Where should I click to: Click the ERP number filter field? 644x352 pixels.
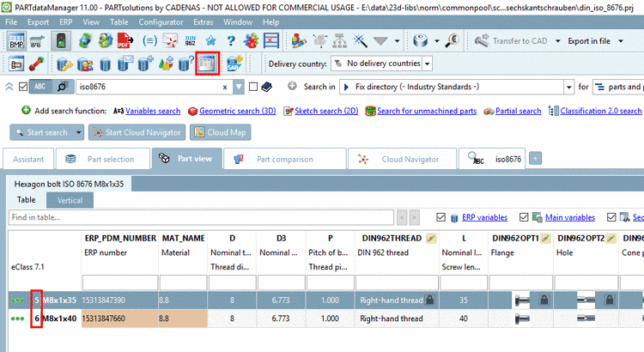[x=120, y=282]
